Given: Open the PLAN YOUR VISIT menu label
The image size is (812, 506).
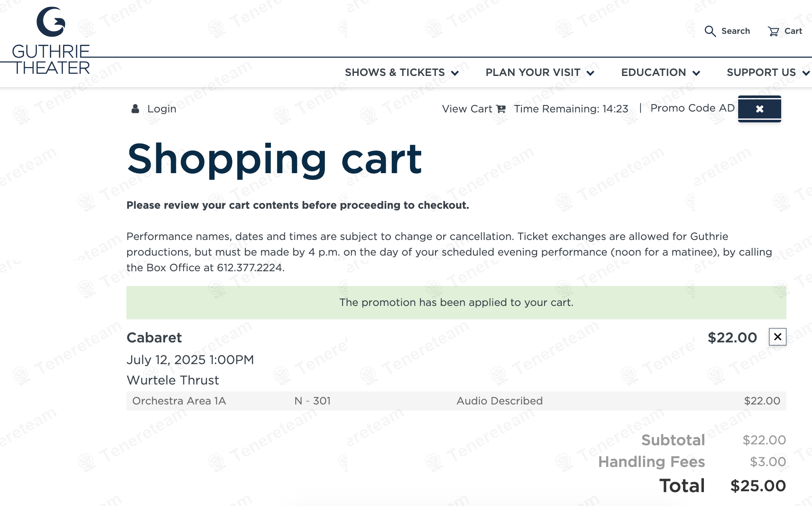Looking at the screenshot, I should coord(533,72).
